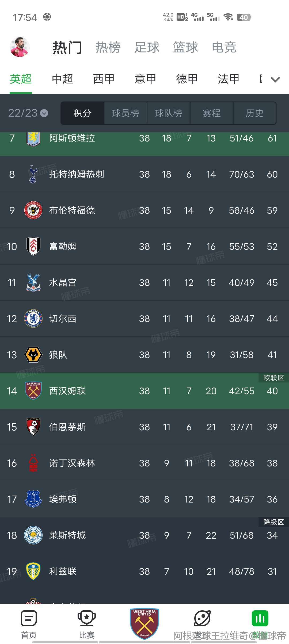Image resolution: width=289 pixels, height=644 pixels.
Task: Open the 历史 history tab
Action: pos(255,113)
